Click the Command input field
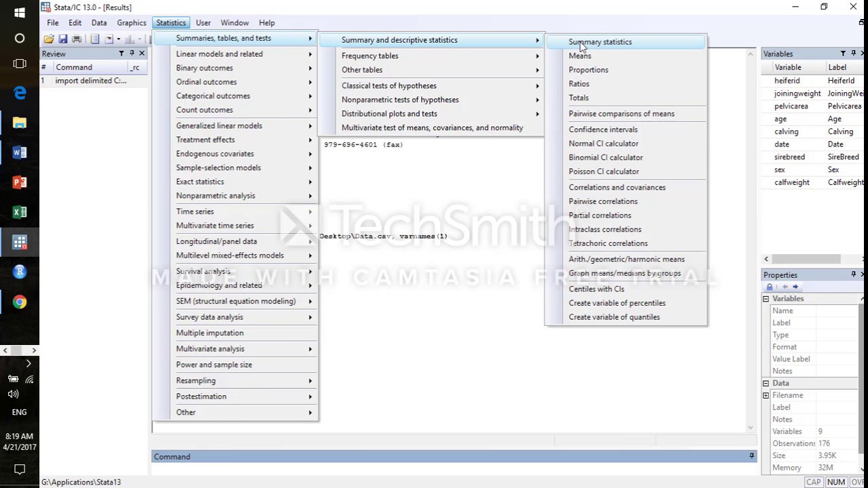This screenshot has height=488, width=868. (454, 469)
